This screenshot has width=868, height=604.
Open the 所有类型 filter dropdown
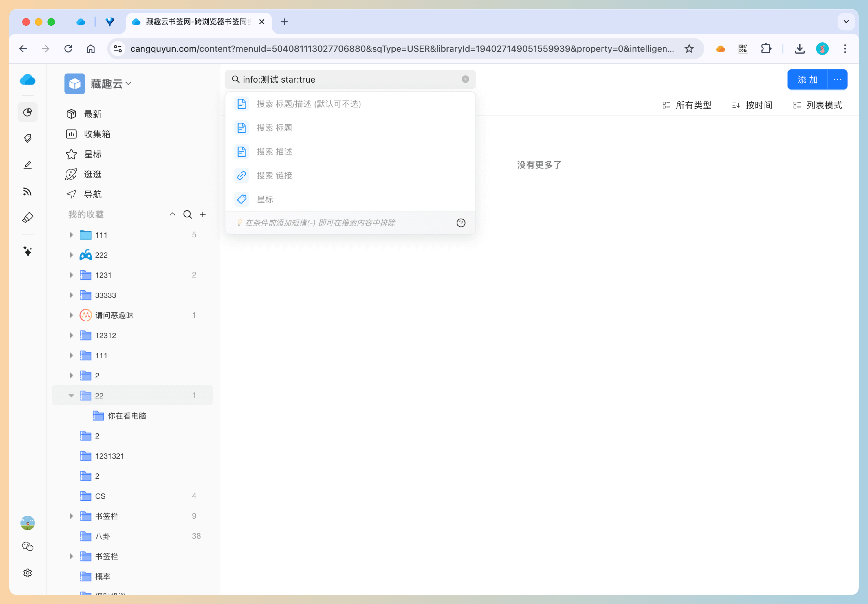tap(687, 105)
